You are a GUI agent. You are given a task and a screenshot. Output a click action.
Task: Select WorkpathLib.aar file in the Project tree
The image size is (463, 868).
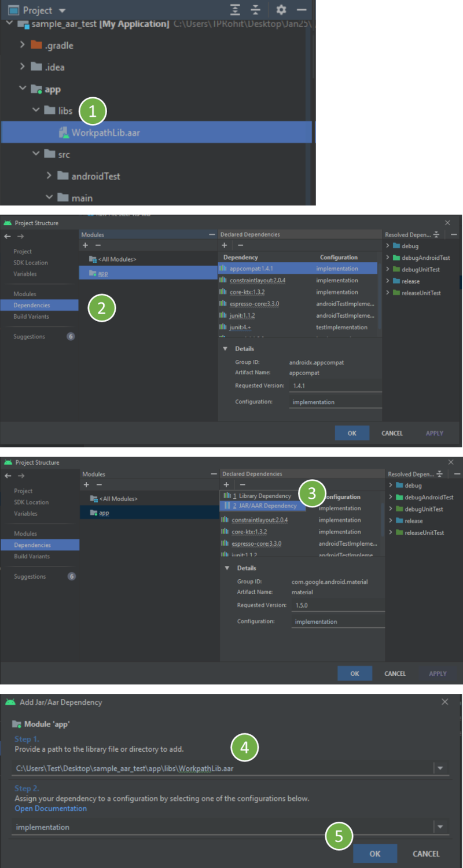[156, 133]
